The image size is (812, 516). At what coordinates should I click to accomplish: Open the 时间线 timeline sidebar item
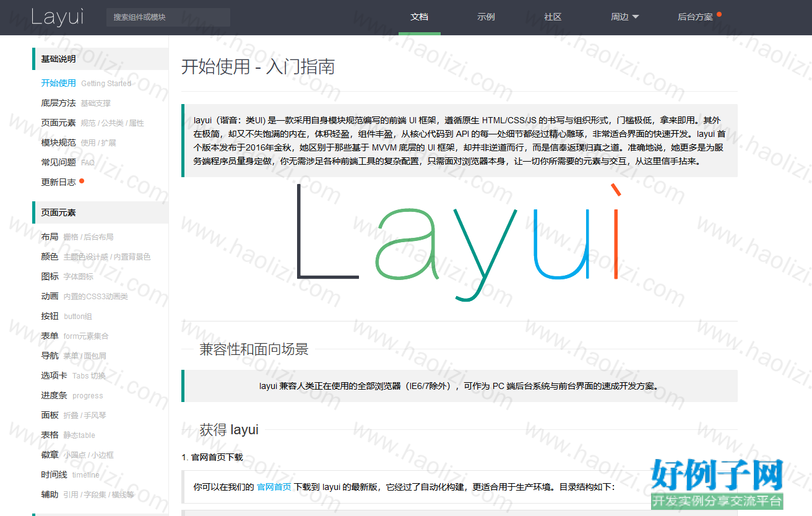click(71, 474)
